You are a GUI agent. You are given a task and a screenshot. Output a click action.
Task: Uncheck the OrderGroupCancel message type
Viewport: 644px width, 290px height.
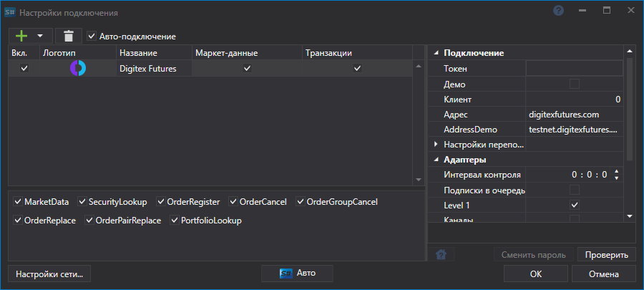[x=301, y=202]
